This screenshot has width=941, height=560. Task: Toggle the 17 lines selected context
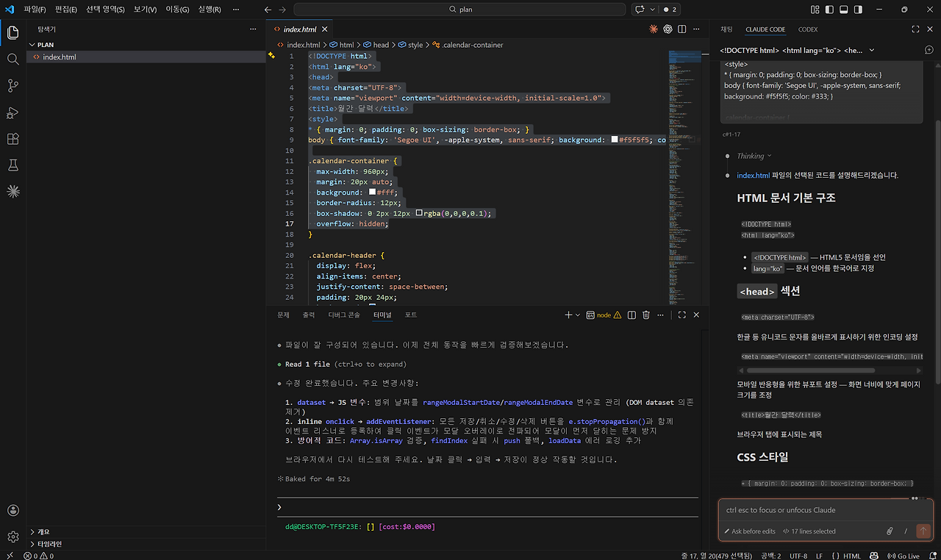point(809,531)
